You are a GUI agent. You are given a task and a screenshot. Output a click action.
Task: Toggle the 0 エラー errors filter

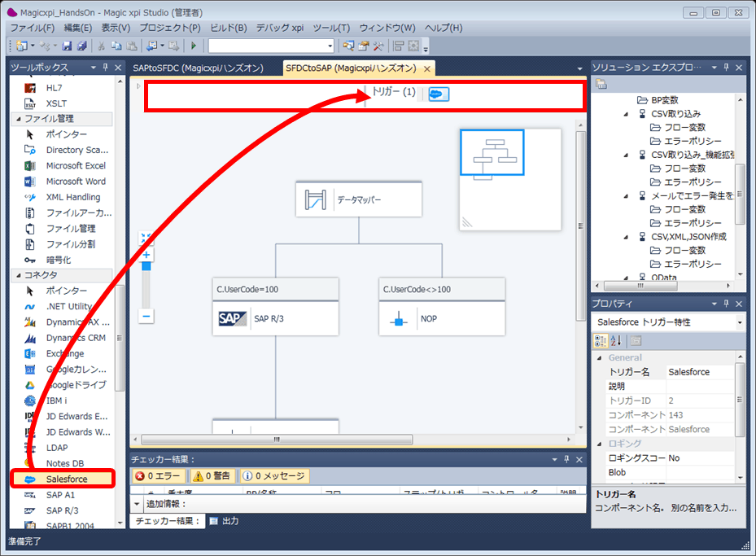159,476
